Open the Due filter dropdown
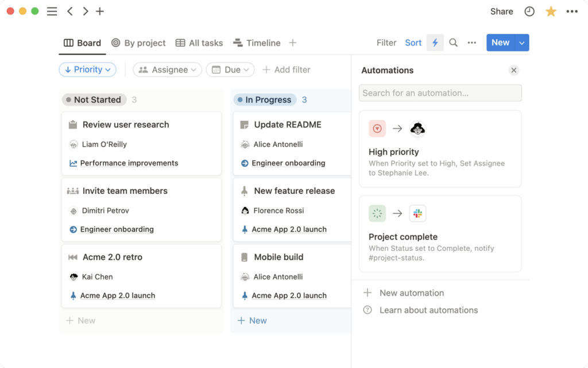 [230, 69]
